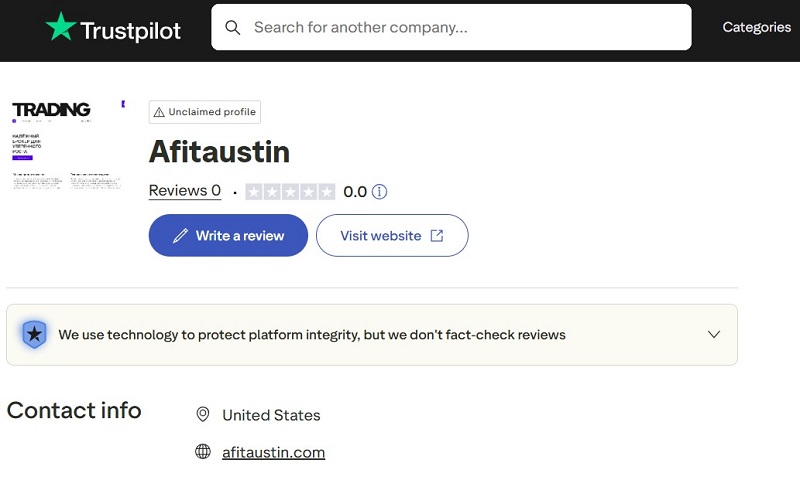The height and width of the screenshot is (480, 800).
Task: Click the Contact info heading
Action: coord(74,410)
